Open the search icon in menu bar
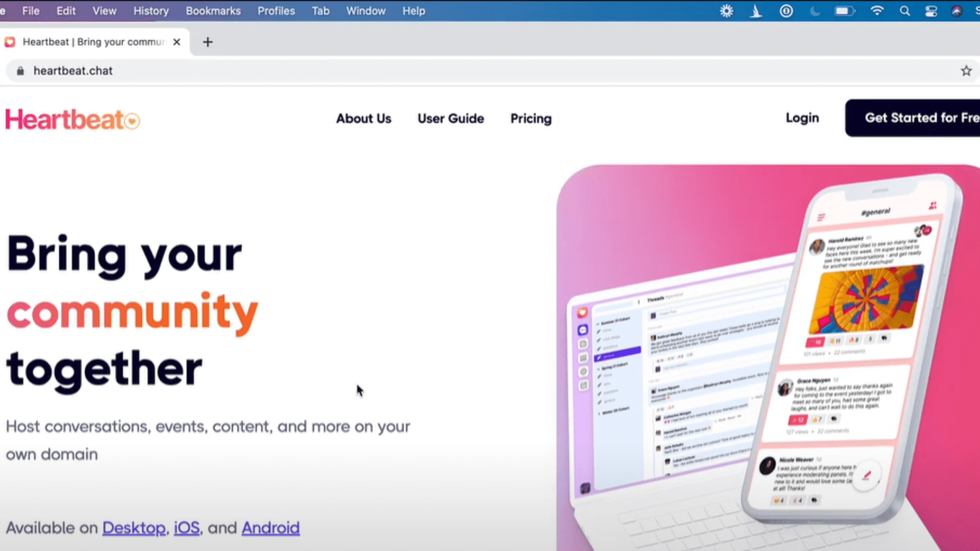 (905, 11)
